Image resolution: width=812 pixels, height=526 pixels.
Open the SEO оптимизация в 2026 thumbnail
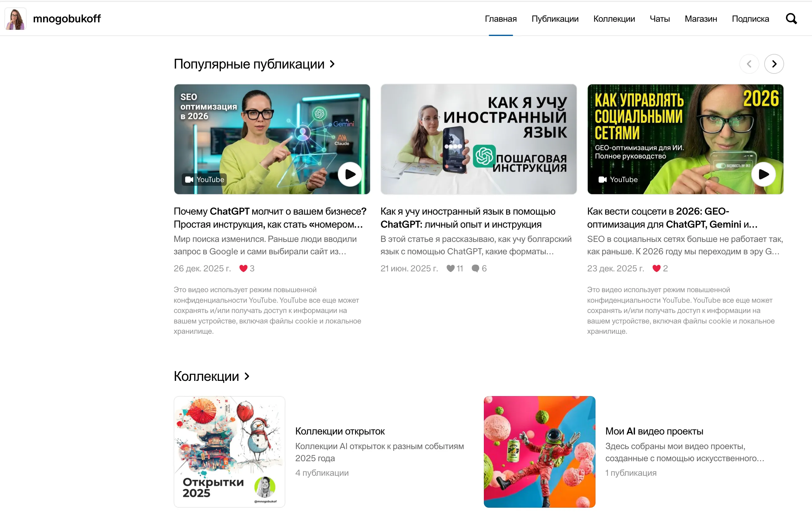point(272,139)
